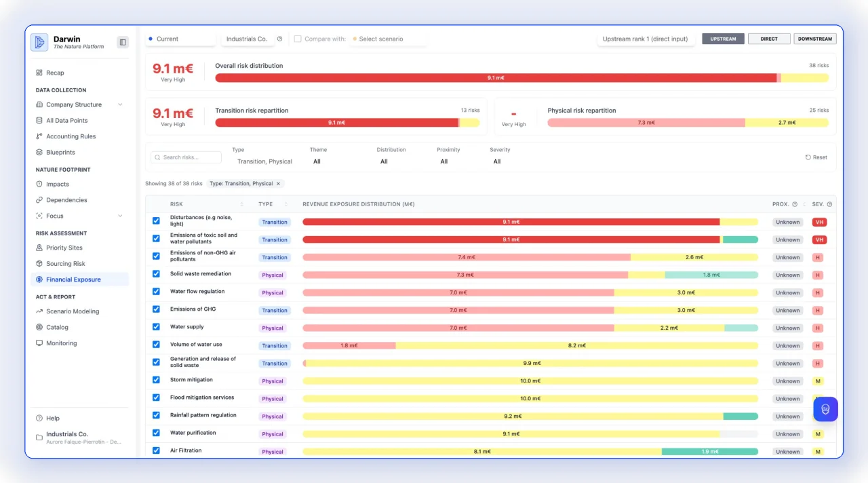
Task: Expand the Company Structure tree
Action: [x=121, y=104]
